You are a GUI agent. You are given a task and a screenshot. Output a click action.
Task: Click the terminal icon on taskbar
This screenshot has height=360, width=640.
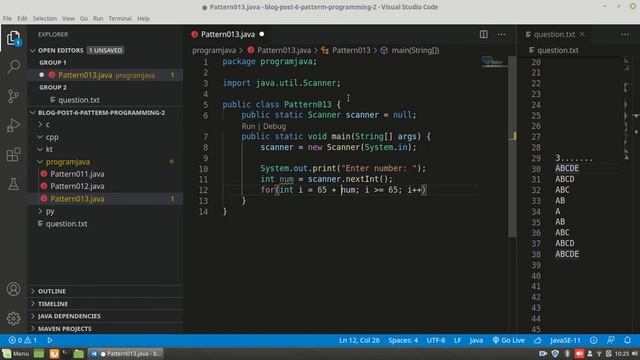pos(66,353)
